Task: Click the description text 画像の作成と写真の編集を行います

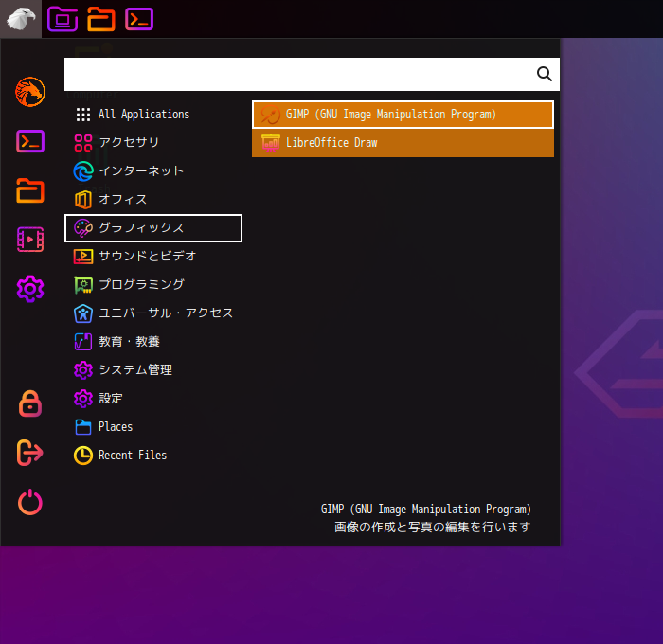Action: pos(432,527)
